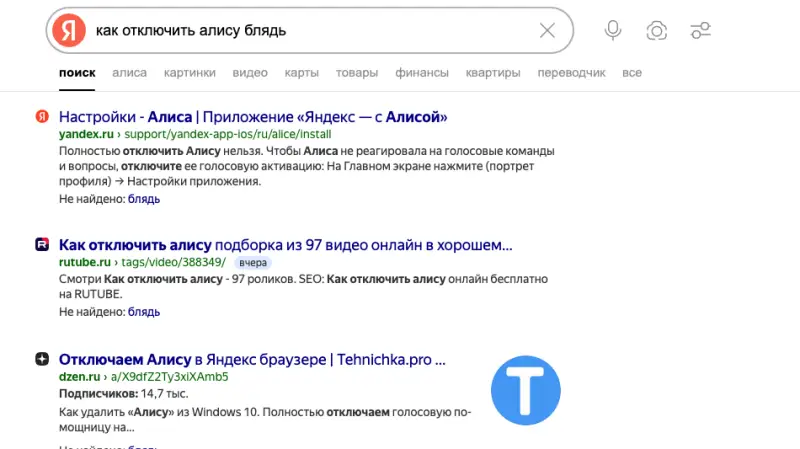Expand all services with Все
Viewport: 800px width, 449px height.
coord(631,73)
